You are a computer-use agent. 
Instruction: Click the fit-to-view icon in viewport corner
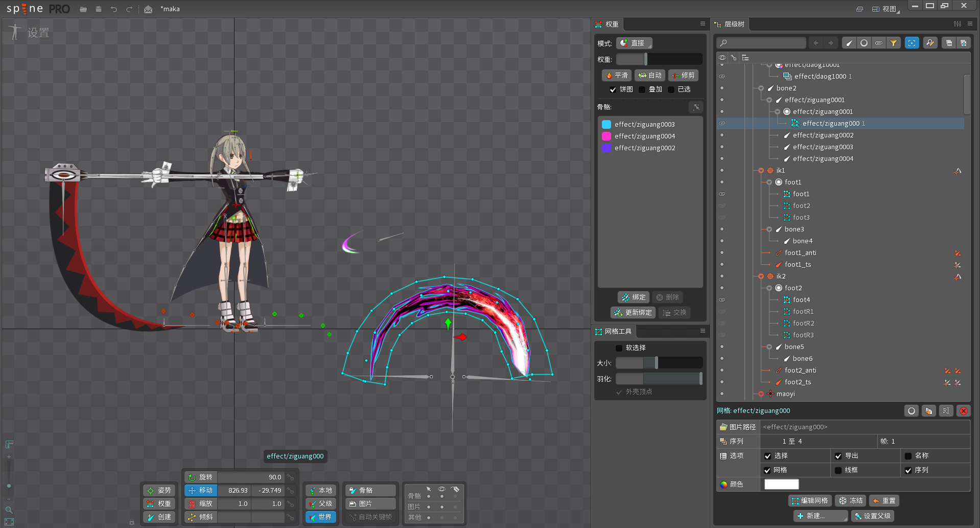tap(9, 522)
